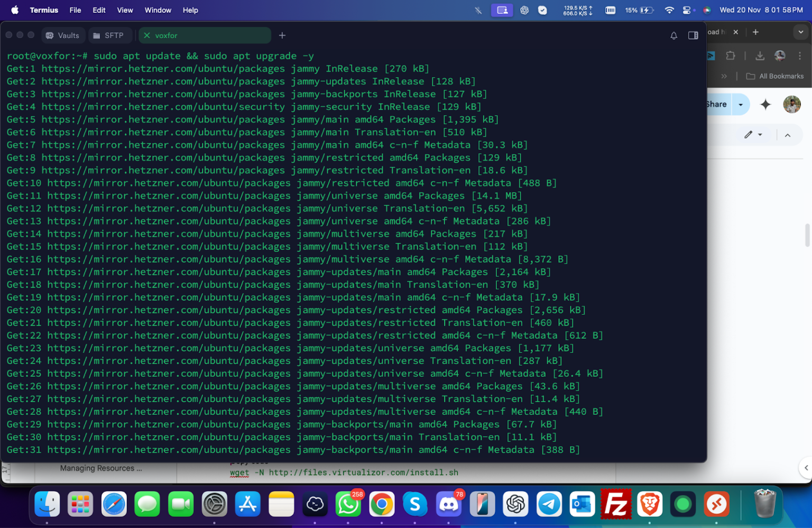Collapse the panel with the up chevron
The width and height of the screenshot is (812, 528).
pyautogui.click(x=788, y=135)
